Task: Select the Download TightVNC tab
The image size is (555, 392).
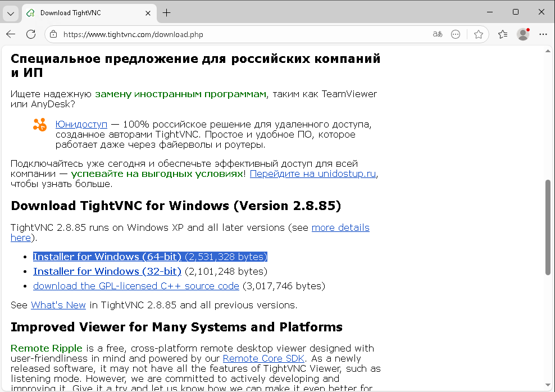Action: 79,12
